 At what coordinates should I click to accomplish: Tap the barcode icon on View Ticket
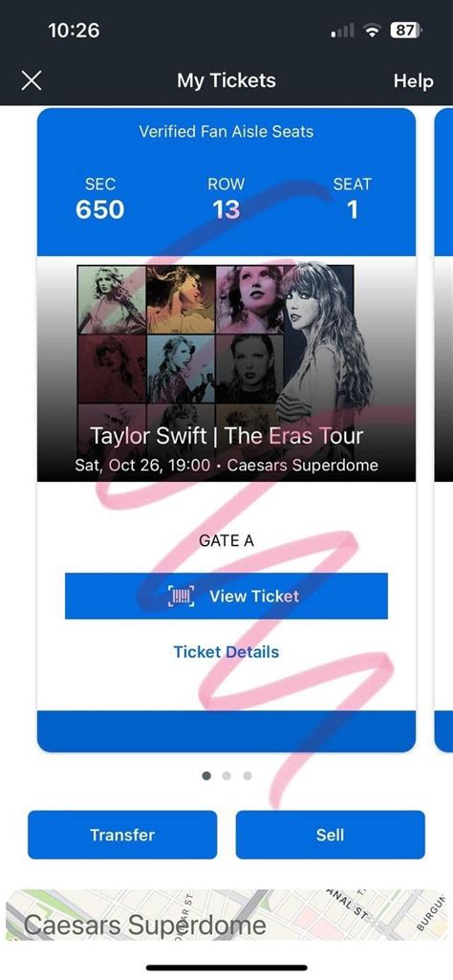[182, 597]
